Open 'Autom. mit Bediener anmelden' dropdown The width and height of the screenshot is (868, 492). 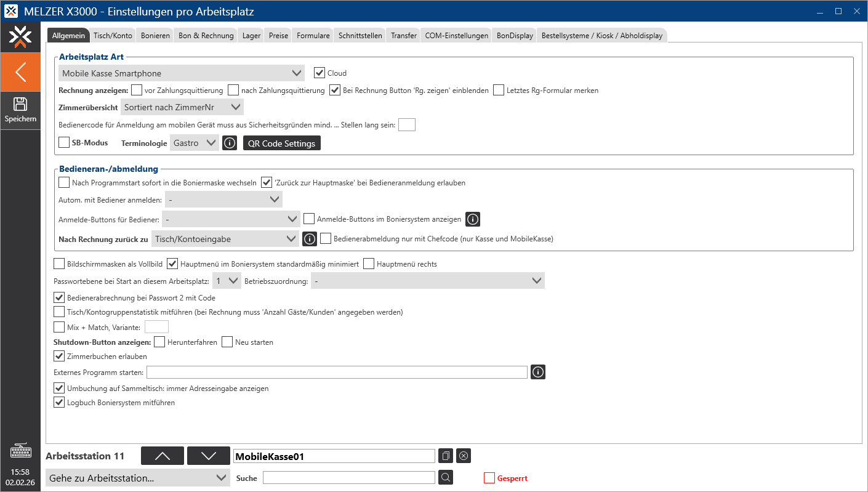pos(224,200)
